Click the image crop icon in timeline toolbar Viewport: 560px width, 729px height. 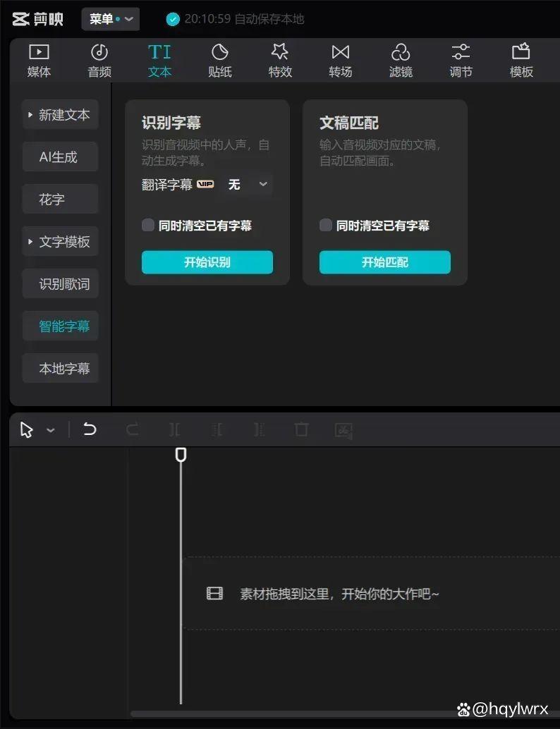(x=343, y=430)
